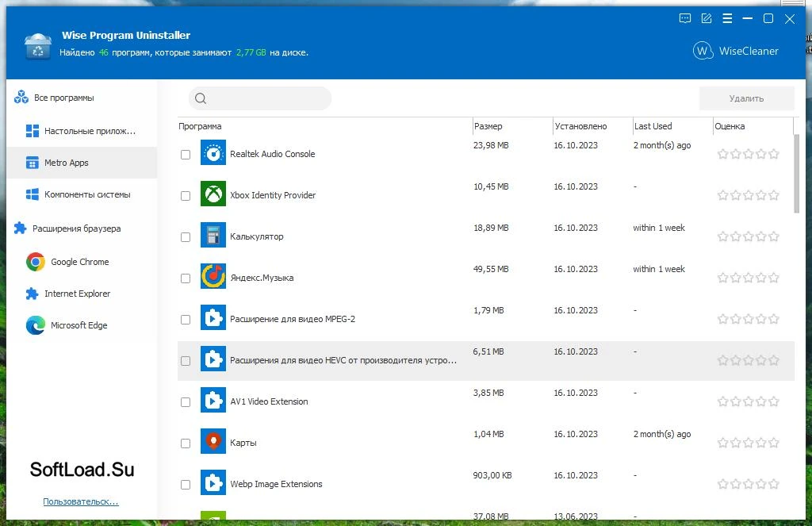Show Internet Explorer extensions

coord(82,294)
